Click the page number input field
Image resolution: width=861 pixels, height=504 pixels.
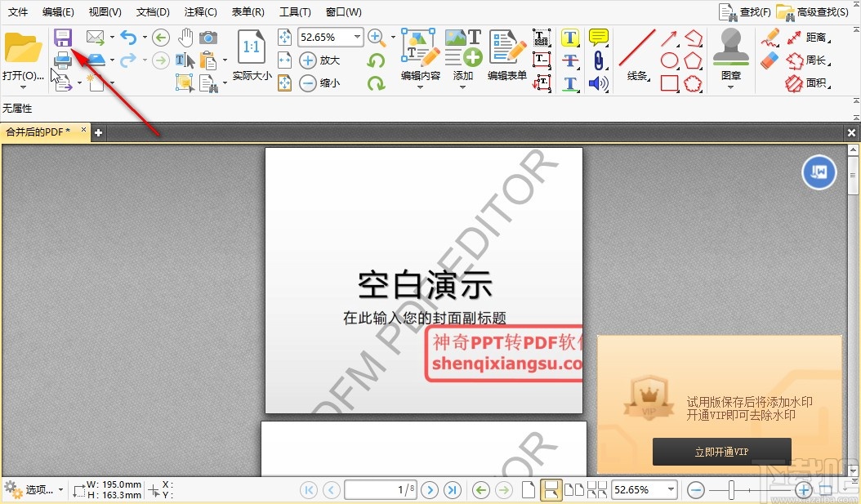(380, 489)
